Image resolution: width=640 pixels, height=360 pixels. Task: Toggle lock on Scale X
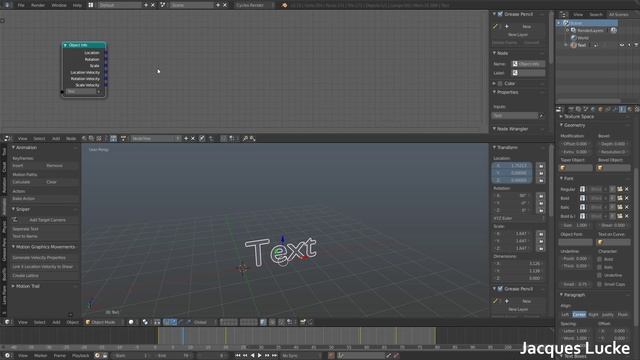pyautogui.click(x=541, y=234)
